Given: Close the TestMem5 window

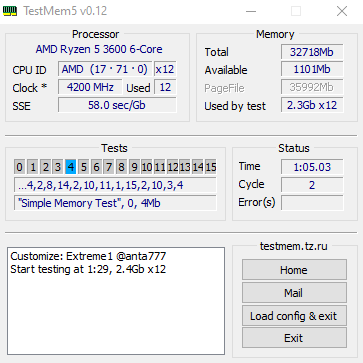Looking at the screenshot, I should [342, 11].
